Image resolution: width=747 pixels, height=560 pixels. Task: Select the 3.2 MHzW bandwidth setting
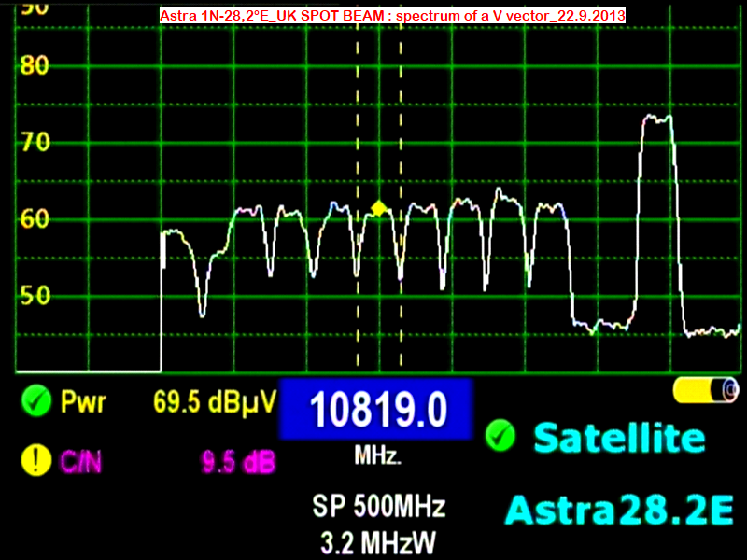coord(378,540)
